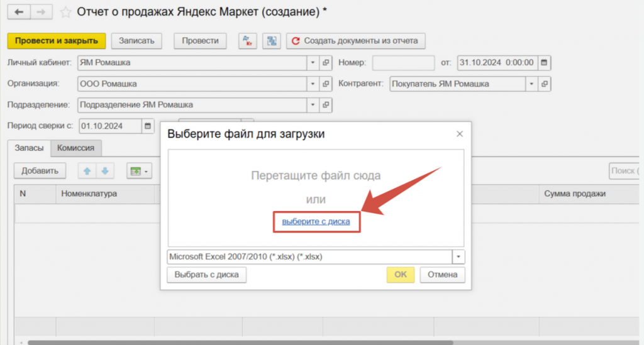Move row up with the blue up arrow
This screenshot has width=644, height=345.
(86, 170)
